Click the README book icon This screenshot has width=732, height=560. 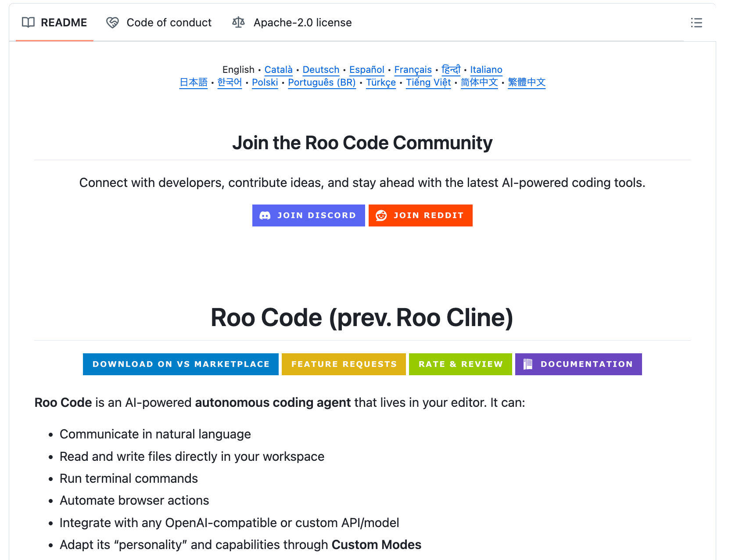click(x=28, y=22)
